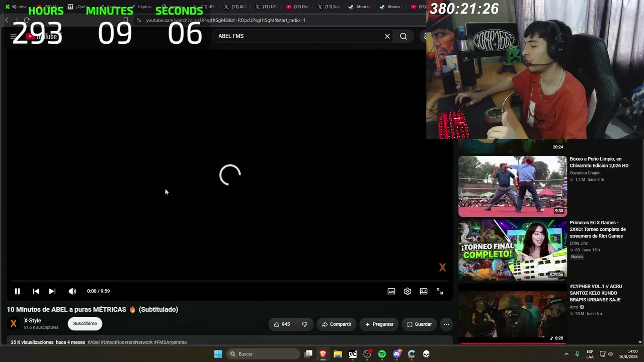Clear the ABEL FMS search text
644x362 pixels.
(x=387, y=36)
